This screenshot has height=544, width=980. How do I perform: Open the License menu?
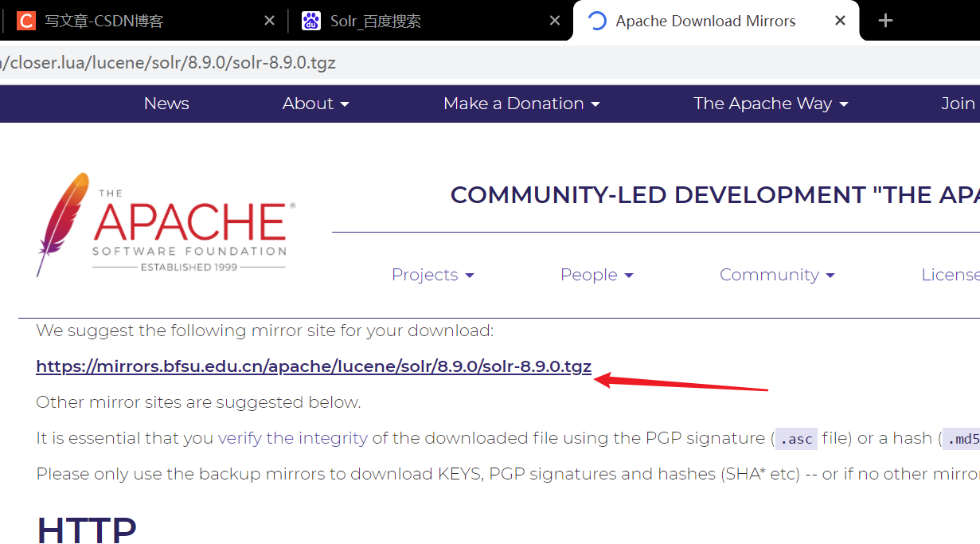point(950,275)
